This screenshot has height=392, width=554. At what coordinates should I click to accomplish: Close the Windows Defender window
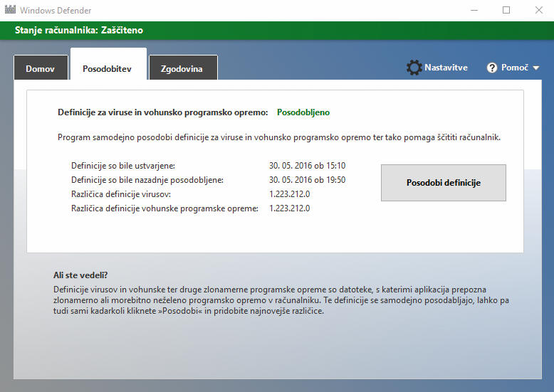538,10
